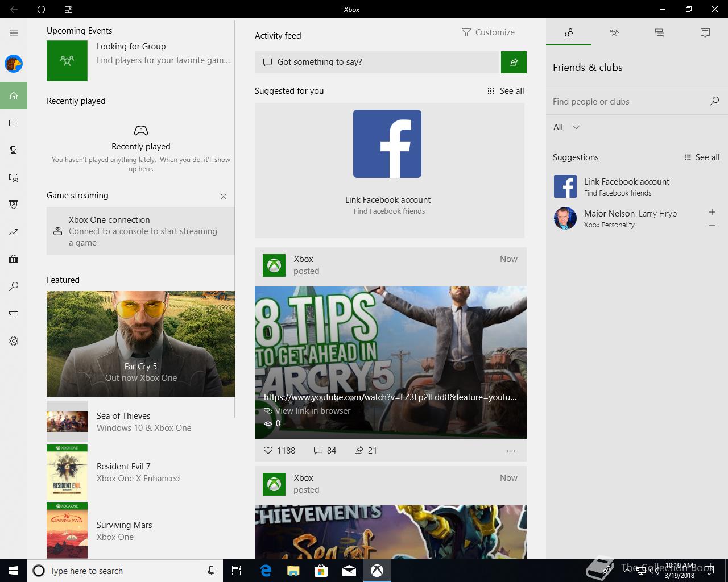Switch to the Parties tab in the right panel
The height and width of the screenshot is (582, 728).
[x=614, y=33]
